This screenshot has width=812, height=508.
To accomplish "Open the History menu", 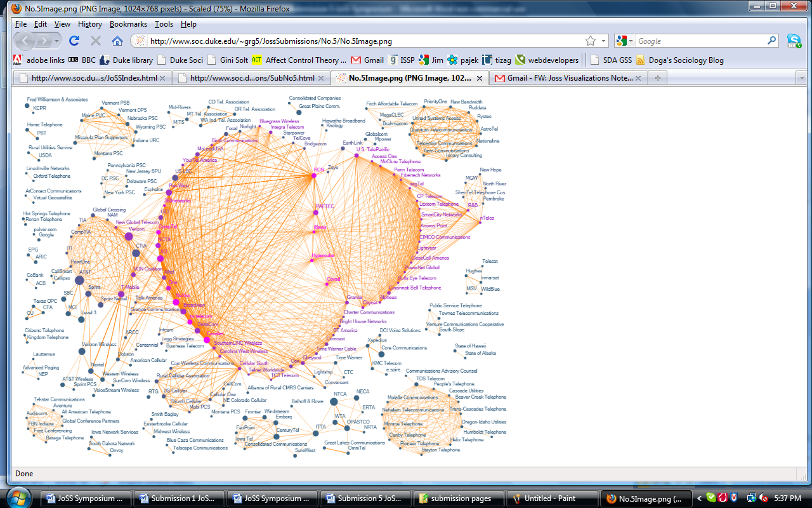I will click(x=90, y=24).
